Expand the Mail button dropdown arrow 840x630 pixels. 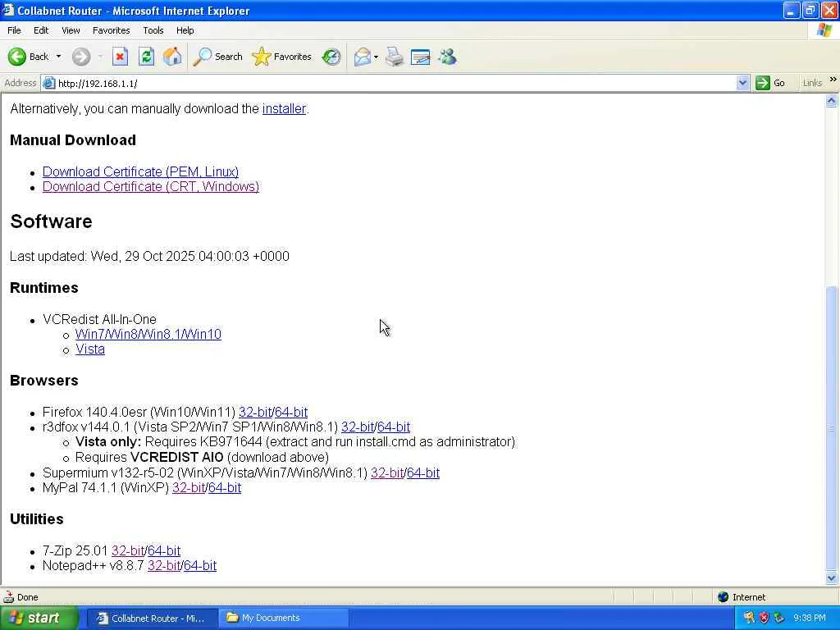(376, 57)
